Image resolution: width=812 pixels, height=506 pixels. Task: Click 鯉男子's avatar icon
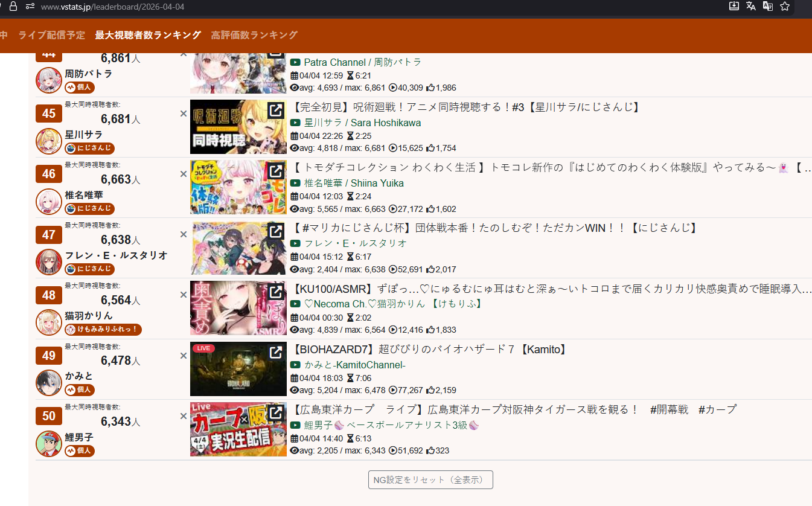49,444
